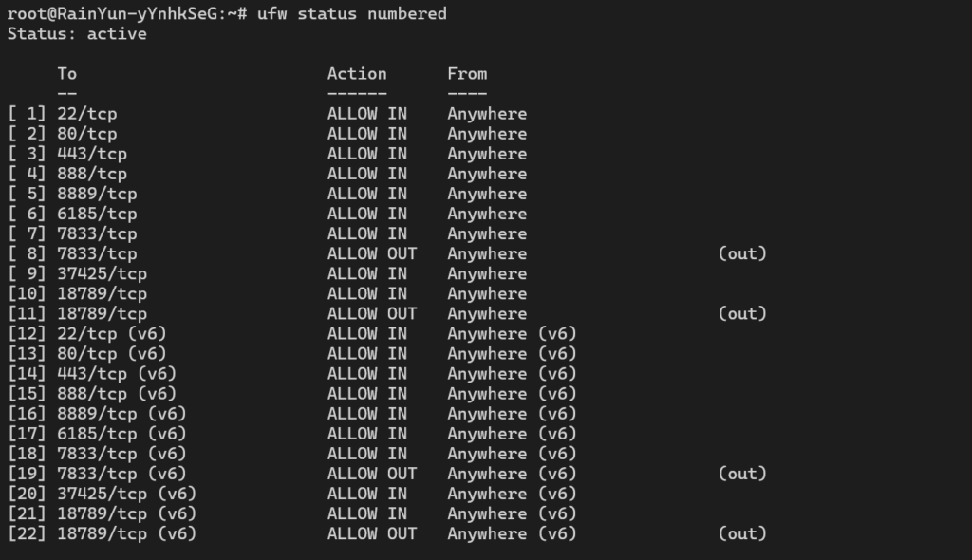
Task: Click the 'From' column header
Action: [467, 74]
